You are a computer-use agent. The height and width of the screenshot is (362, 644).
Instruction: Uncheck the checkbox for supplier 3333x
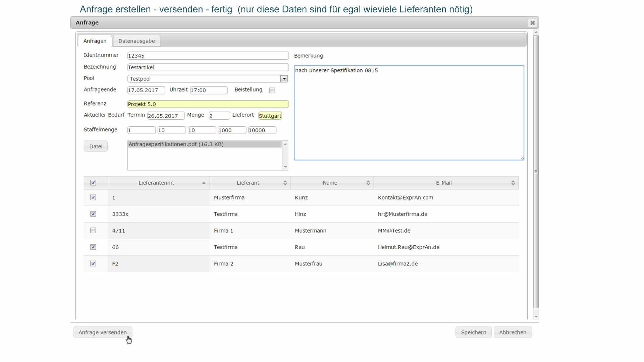coord(93,214)
